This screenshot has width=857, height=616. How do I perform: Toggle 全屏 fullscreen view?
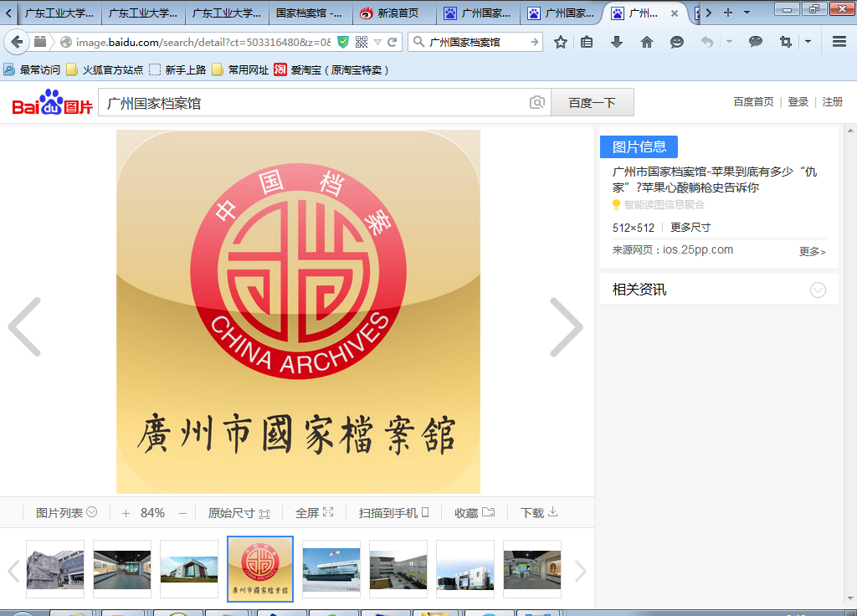click(x=314, y=513)
